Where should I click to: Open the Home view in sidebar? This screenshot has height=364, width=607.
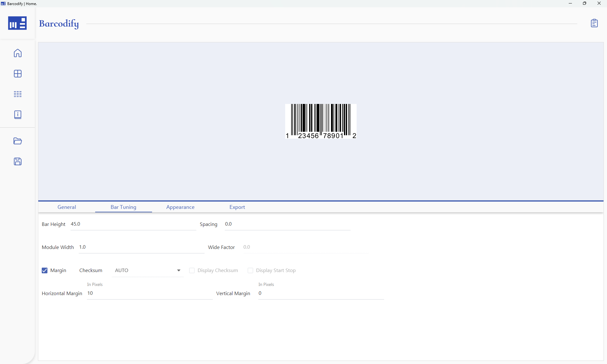(x=17, y=53)
